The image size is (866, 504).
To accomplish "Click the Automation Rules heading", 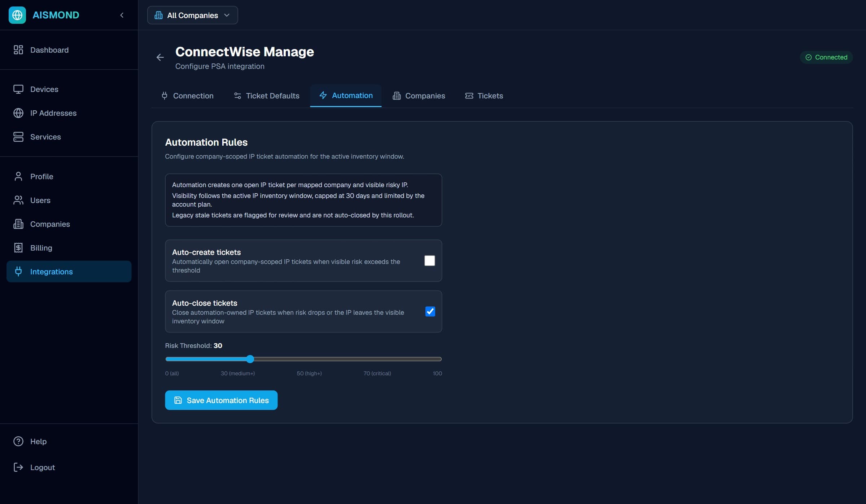I will [x=206, y=142].
